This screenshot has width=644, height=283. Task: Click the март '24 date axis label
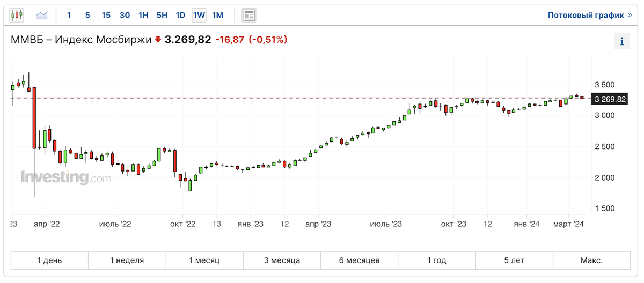click(x=568, y=224)
